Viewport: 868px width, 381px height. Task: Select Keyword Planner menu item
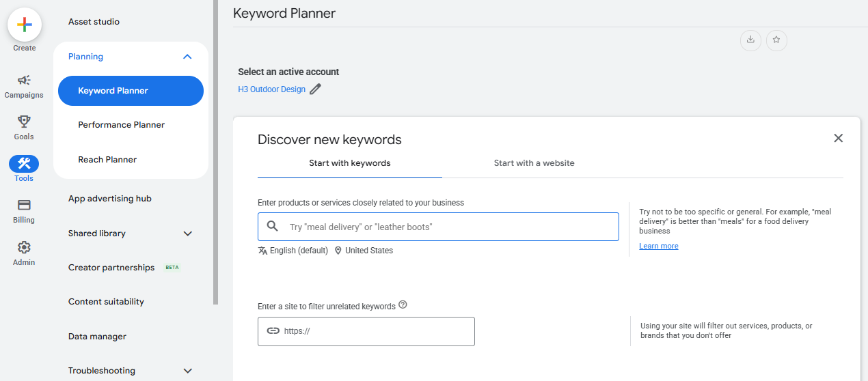coord(131,91)
